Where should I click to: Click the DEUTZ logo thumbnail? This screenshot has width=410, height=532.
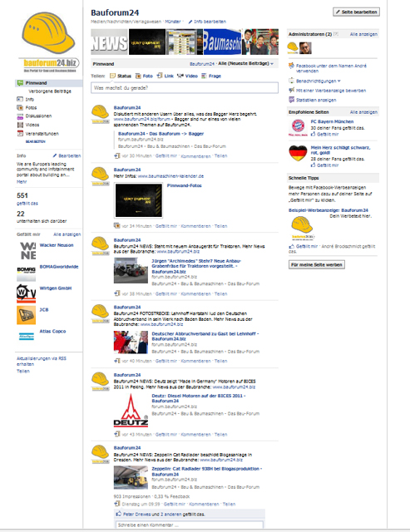tap(131, 411)
